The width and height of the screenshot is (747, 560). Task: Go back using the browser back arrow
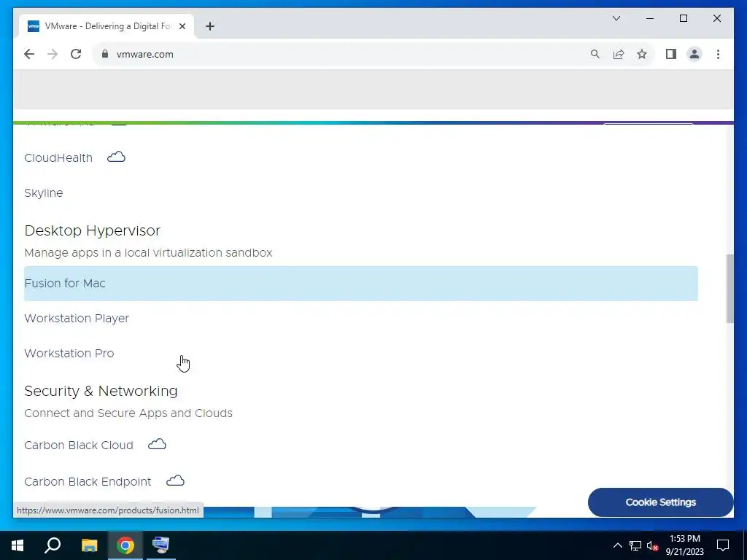29,54
